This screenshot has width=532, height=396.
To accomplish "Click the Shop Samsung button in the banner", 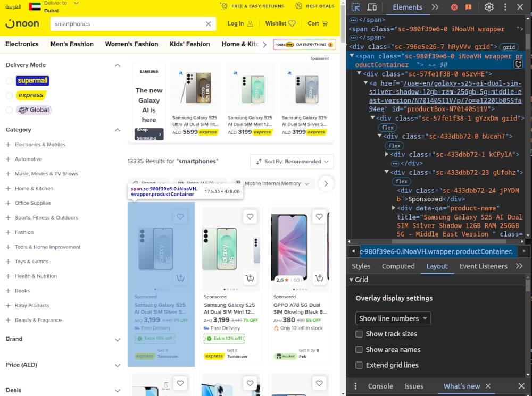I will (x=148, y=133).
